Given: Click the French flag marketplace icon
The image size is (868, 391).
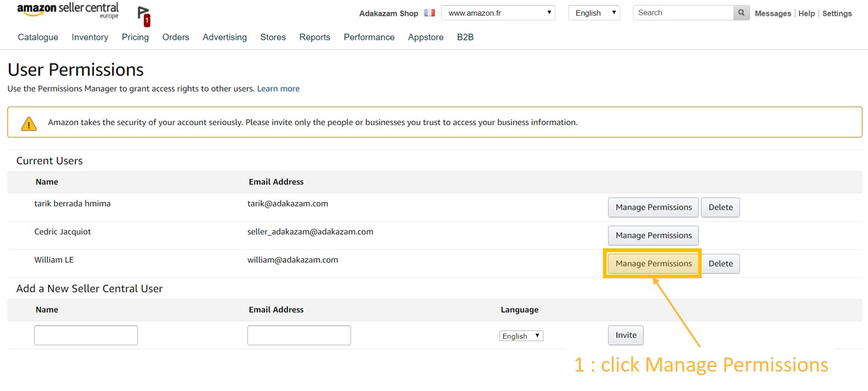Looking at the screenshot, I should click(430, 13).
